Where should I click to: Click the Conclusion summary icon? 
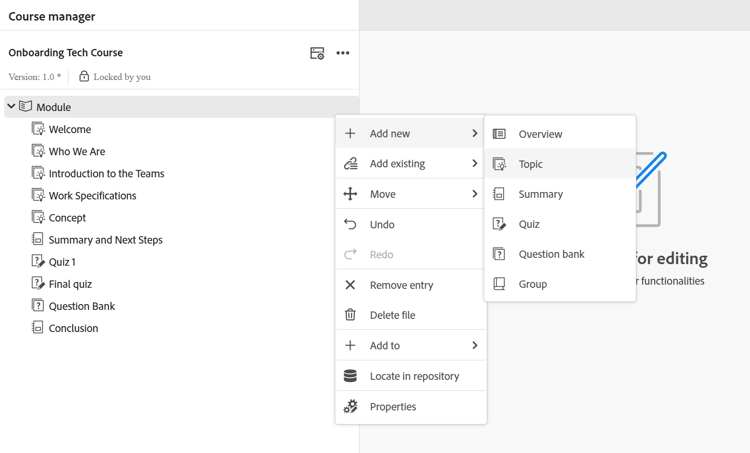tap(38, 328)
